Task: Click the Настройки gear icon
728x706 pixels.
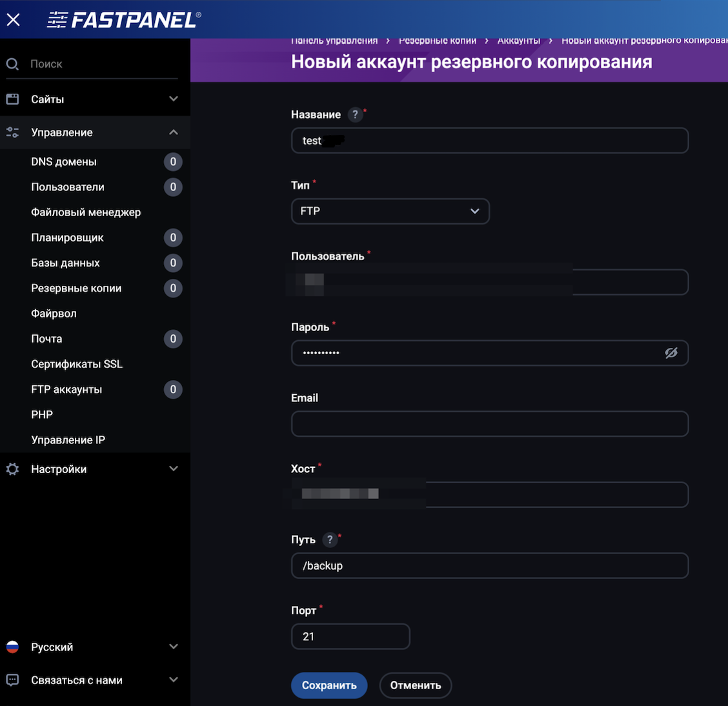Action: 12,469
